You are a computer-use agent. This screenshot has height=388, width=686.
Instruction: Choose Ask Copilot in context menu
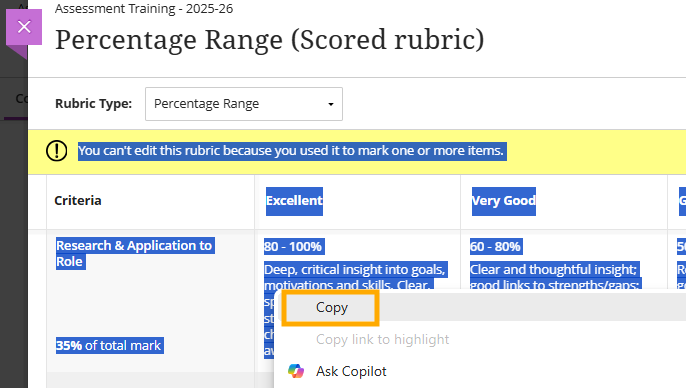[x=351, y=371]
